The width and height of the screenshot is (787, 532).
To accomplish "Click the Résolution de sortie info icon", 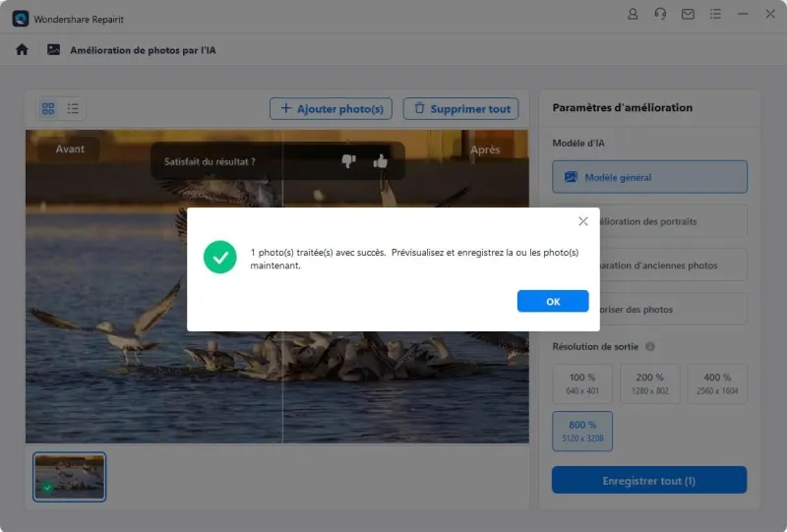I will coord(650,347).
